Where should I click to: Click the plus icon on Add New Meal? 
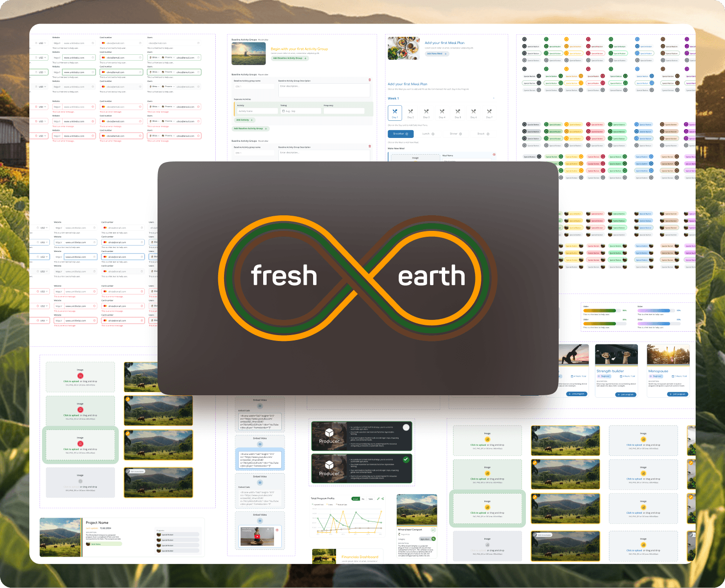pyautogui.click(x=446, y=54)
